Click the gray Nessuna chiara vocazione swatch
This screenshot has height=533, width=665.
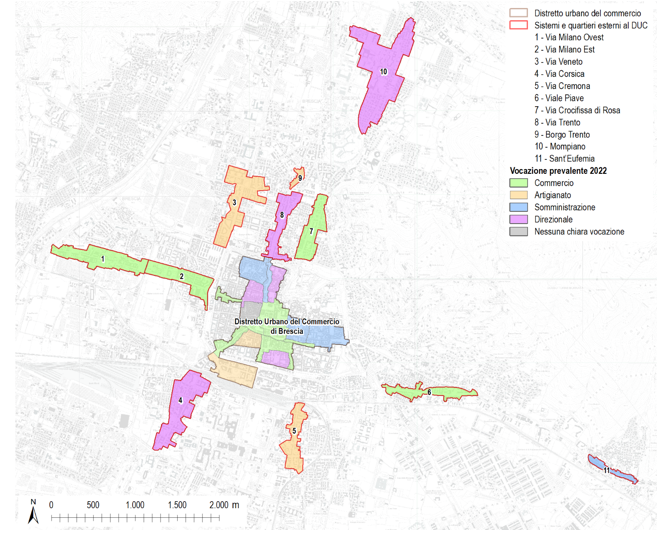[518, 231]
